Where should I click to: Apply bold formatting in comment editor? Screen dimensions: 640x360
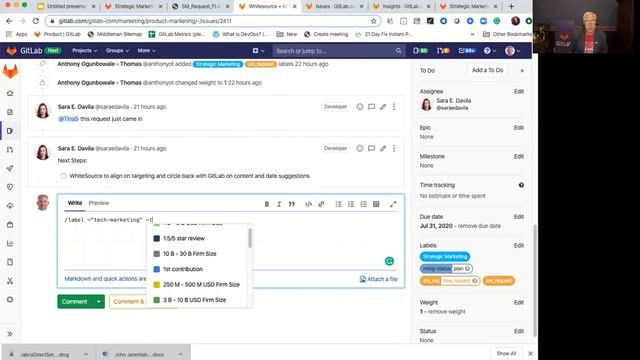(267, 204)
